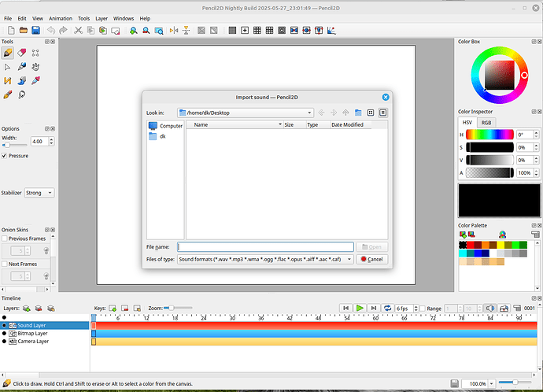Pick the yellow palette swatch

tap(501, 245)
